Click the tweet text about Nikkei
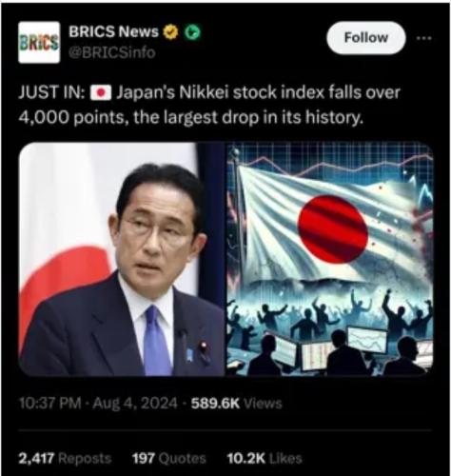 click(x=209, y=105)
